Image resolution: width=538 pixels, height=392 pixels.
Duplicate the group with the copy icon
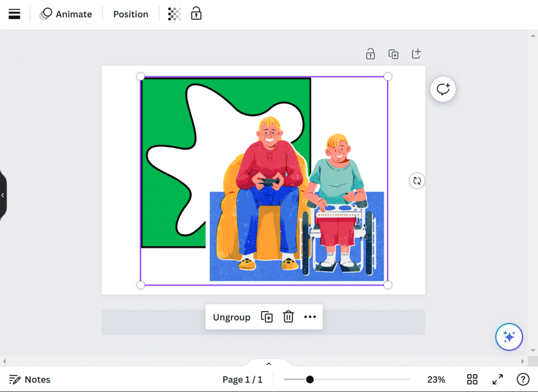click(266, 317)
